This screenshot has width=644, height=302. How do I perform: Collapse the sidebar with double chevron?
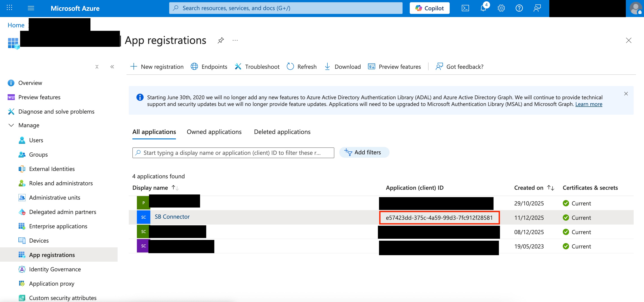pos(112,67)
